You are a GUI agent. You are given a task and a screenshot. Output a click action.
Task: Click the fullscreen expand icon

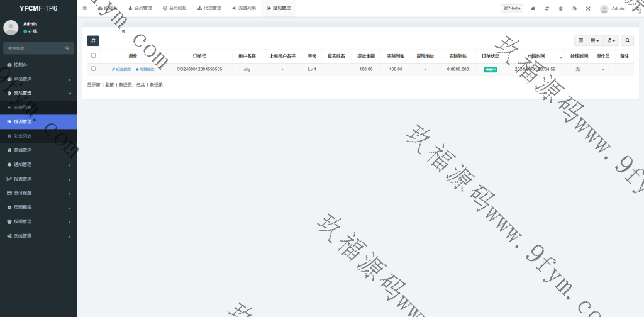[x=588, y=8]
